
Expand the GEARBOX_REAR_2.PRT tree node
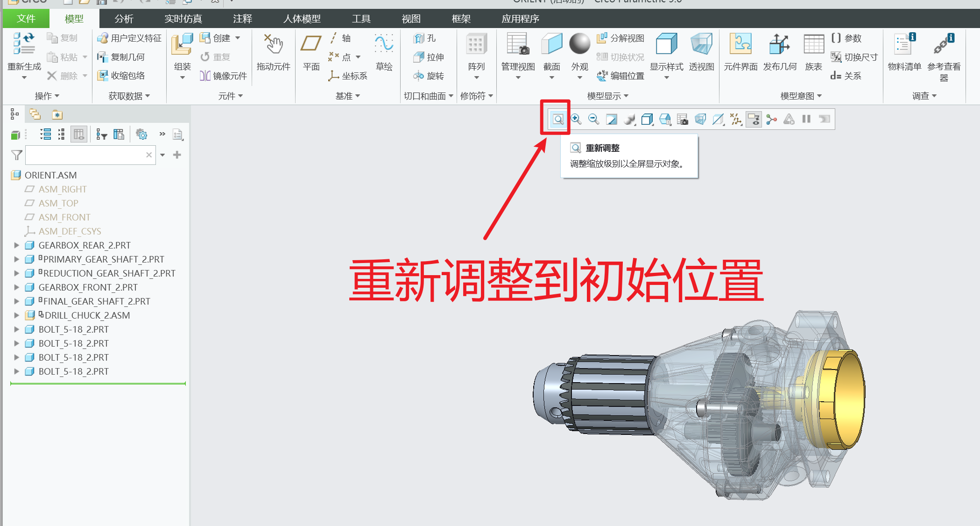click(17, 245)
